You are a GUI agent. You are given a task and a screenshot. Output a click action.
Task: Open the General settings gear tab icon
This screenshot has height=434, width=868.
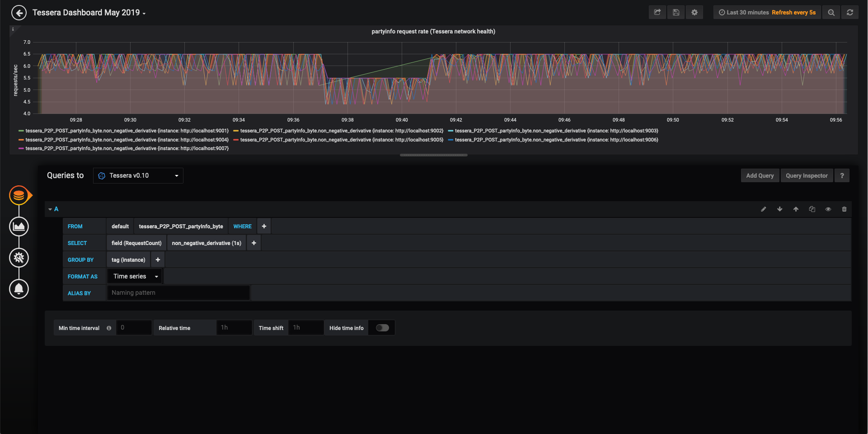pos(19,258)
